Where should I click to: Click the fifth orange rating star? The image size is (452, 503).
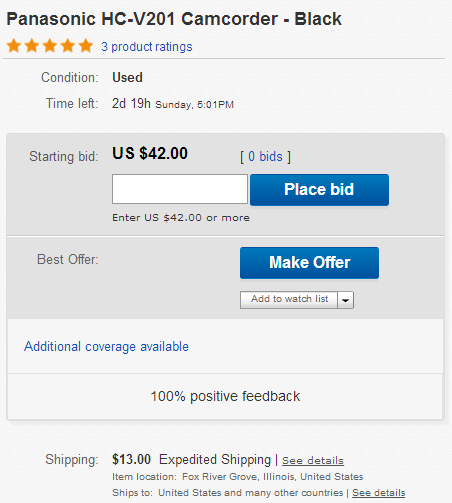[x=86, y=46]
